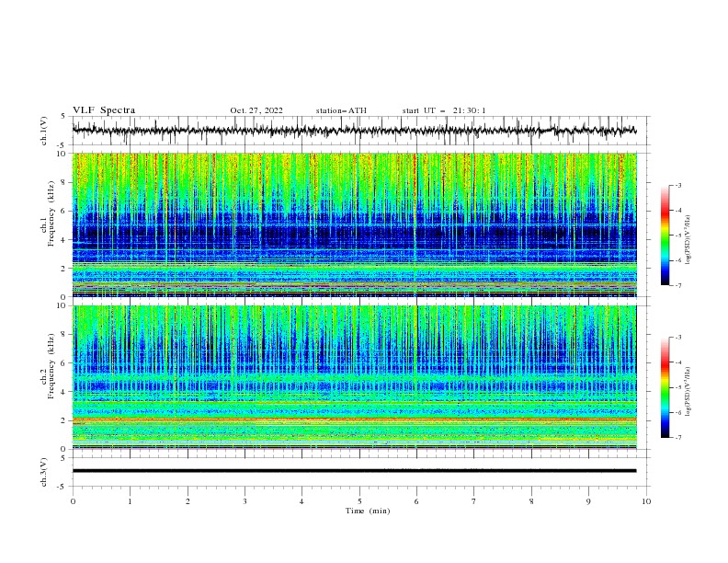Image resolution: width=728 pixels, height=563 pixels.
Task: Click the "VLF Spectra" plot title
Action: click(x=104, y=110)
